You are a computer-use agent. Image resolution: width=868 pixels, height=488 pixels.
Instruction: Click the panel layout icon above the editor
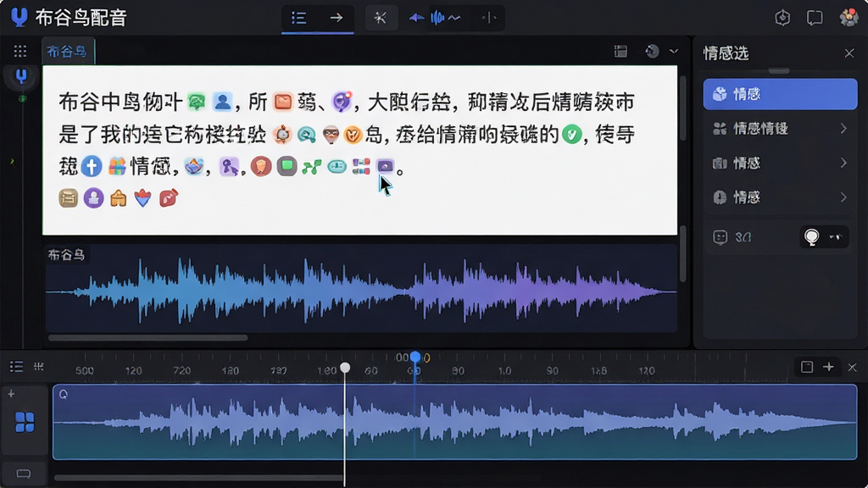pos(620,52)
